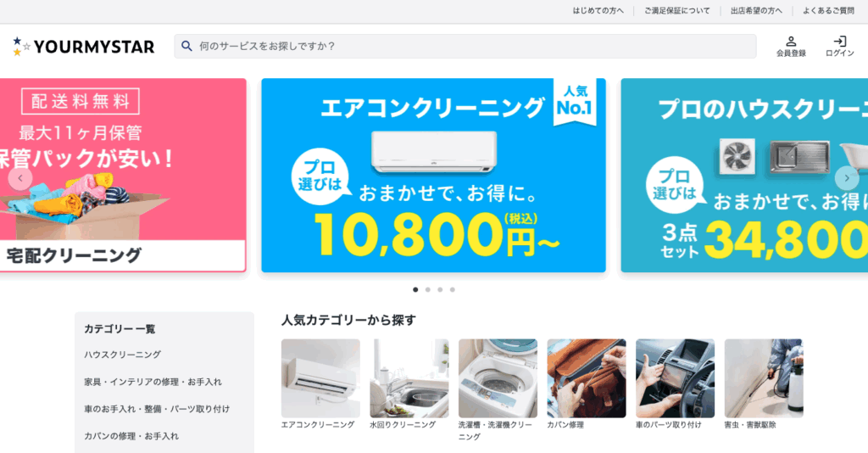Select 車のお手入れ・整備・パーツ取り付け category
This screenshot has height=453, width=868.
tap(157, 409)
